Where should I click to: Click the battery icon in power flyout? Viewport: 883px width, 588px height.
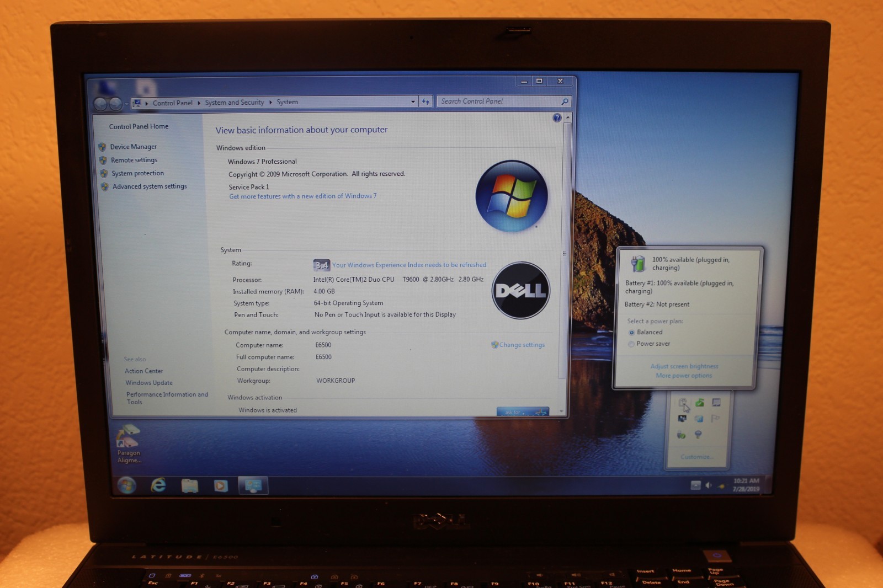pyautogui.click(x=638, y=264)
